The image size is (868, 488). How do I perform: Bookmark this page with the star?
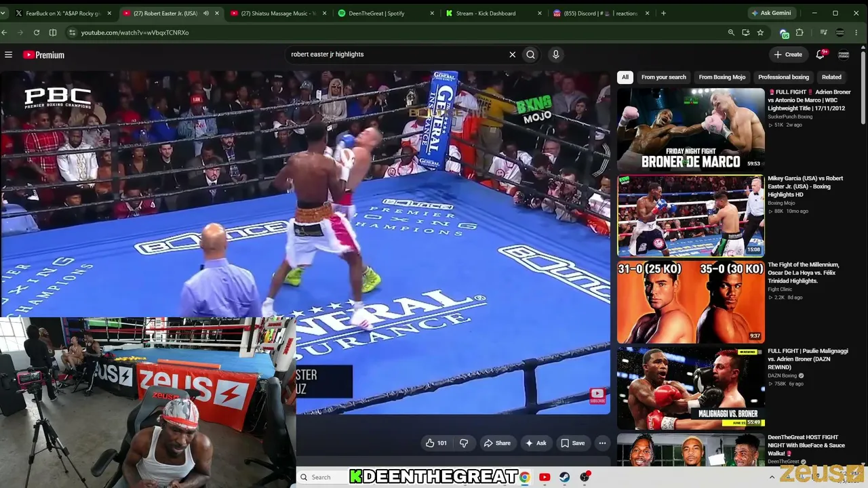[760, 33]
